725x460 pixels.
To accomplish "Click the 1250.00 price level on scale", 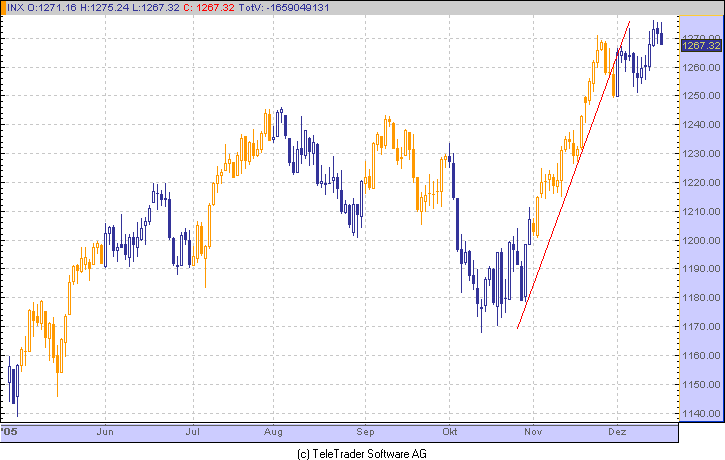I will [x=701, y=96].
